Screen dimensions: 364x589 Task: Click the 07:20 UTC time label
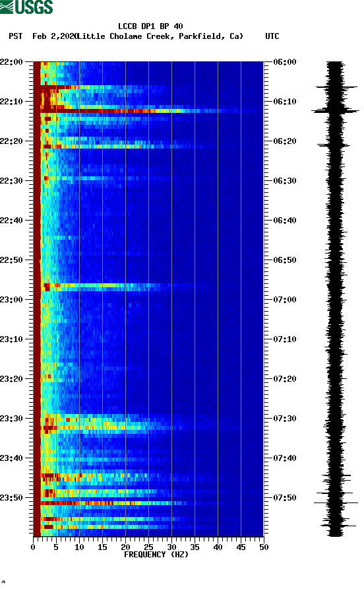tap(285, 379)
